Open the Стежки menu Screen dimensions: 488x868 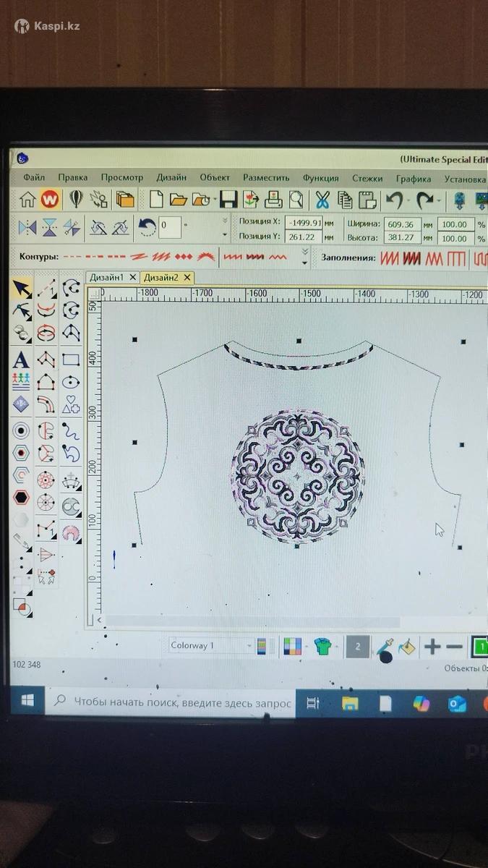click(x=367, y=178)
